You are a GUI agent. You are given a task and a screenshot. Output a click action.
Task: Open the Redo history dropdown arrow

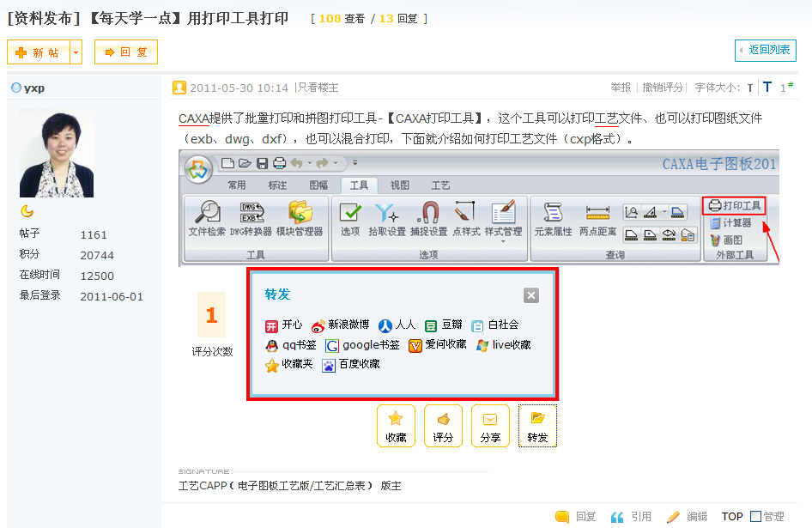click(x=336, y=163)
